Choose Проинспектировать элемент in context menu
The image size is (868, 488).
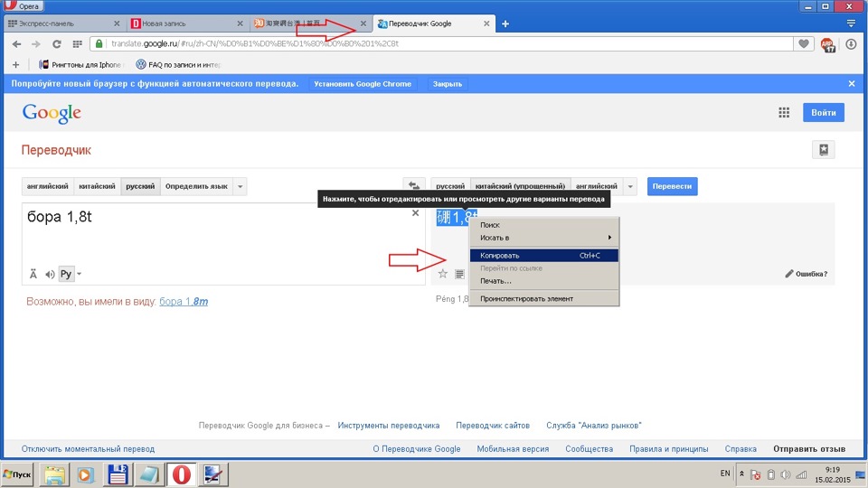coord(543,299)
